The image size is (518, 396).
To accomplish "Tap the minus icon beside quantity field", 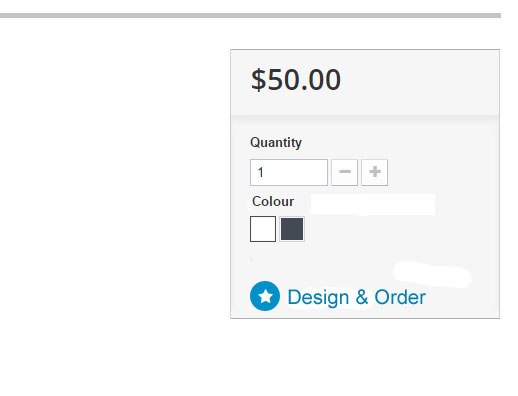I will [x=344, y=172].
